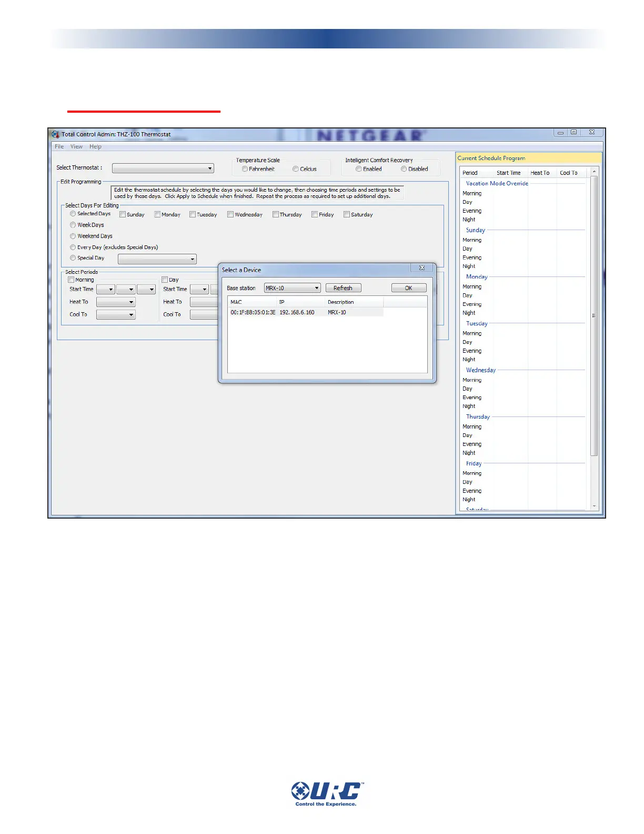Check the Friday checkbox
The width and height of the screenshot is (644, 834).
(315, 214)
